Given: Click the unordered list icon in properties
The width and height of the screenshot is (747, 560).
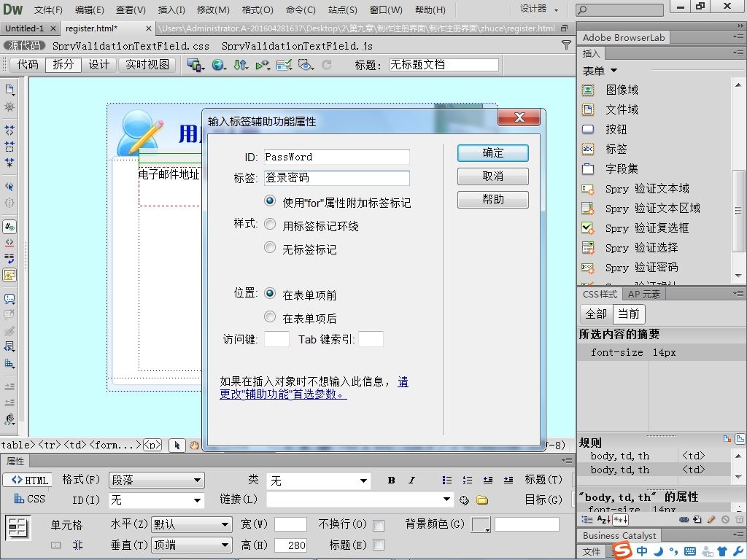Looking at the screenshot, I should point(447,480).
